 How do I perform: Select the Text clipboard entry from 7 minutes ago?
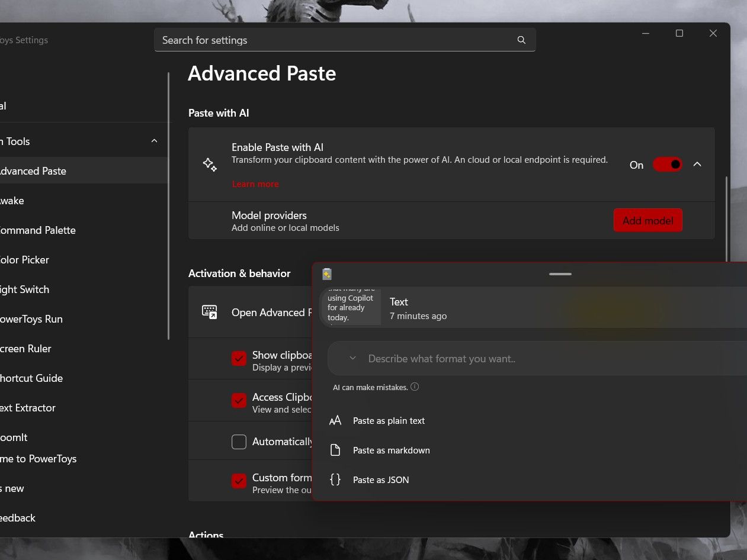pyautogui.click(x=533, y=307)
